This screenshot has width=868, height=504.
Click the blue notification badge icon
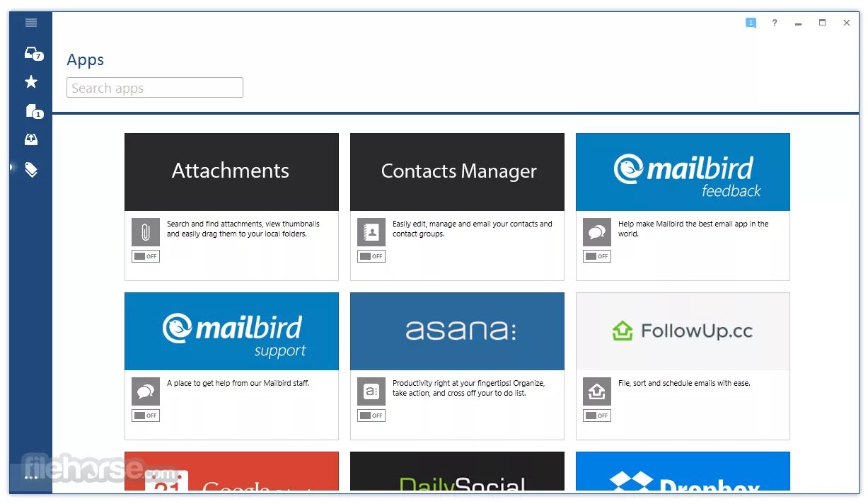point(751,23)
